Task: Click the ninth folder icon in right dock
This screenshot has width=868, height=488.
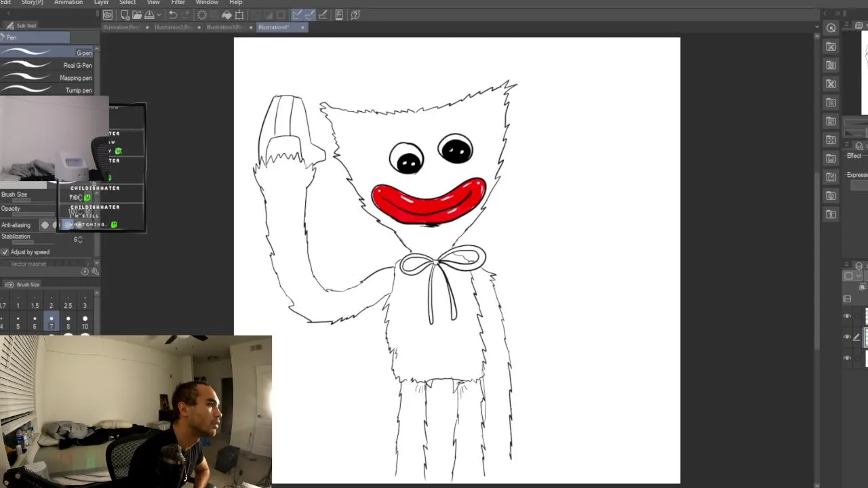Action: (x=831, y=177)
